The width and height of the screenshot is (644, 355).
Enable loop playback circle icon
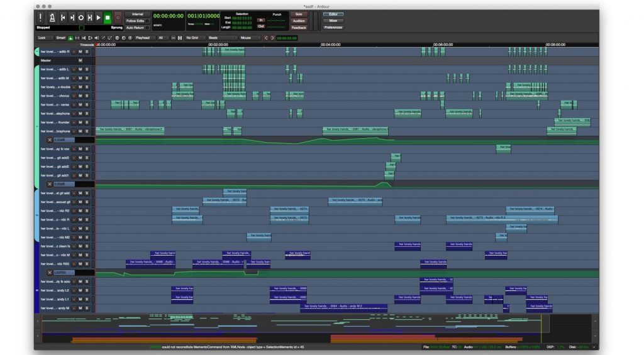[81, 18]
